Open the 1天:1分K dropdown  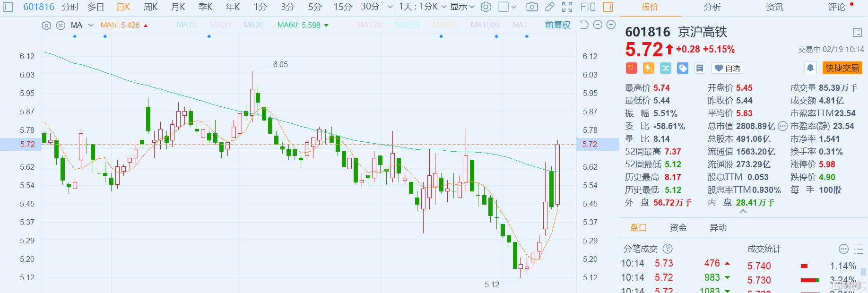[x=423, y=7]
